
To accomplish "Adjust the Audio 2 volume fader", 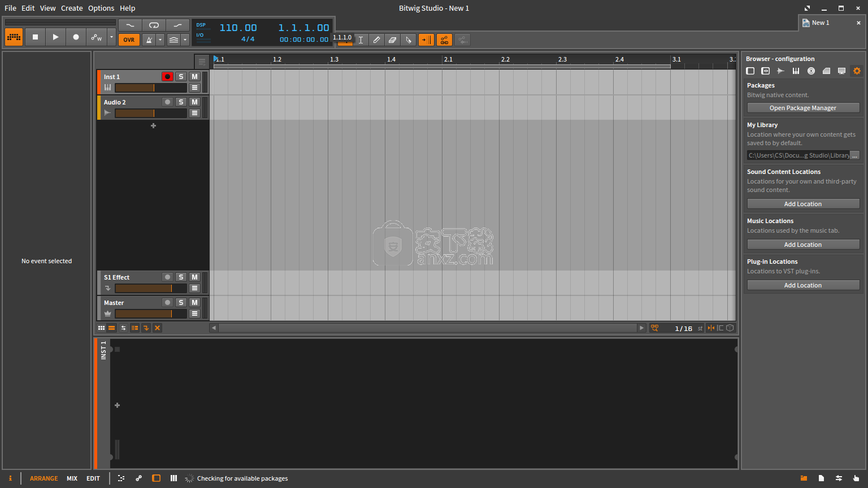I will click(151, 113).
